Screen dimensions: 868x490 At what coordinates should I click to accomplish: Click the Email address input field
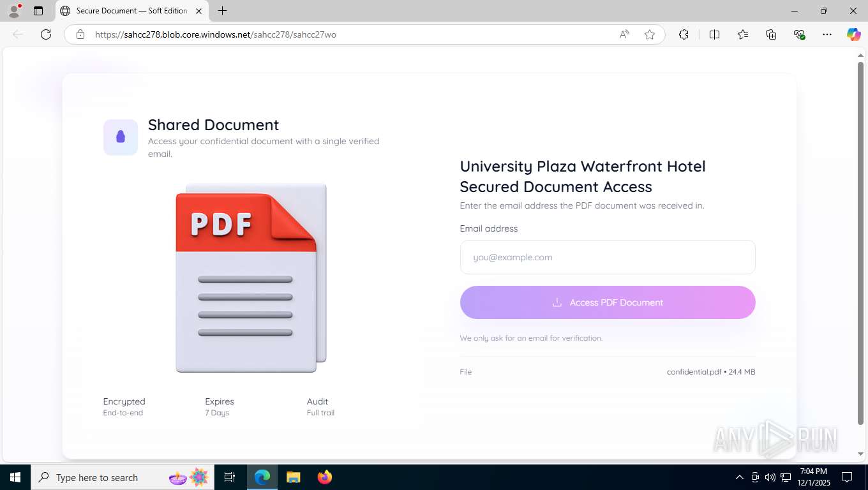pos(608,257)
